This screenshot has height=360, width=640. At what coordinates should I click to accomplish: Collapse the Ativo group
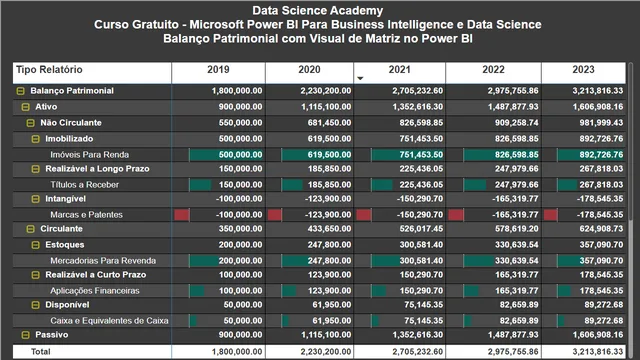[x=25, y=107]
